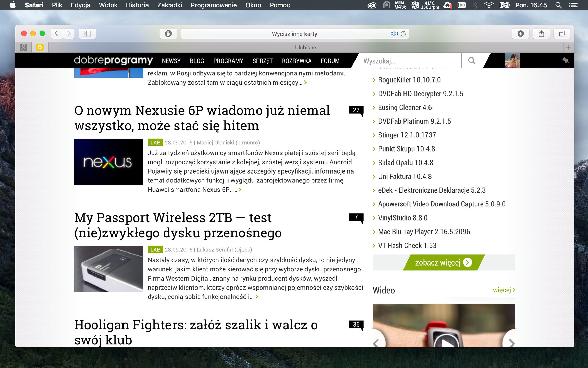
Task: Show the downloads list in Safari toolbar
Action: pos(521,33)
